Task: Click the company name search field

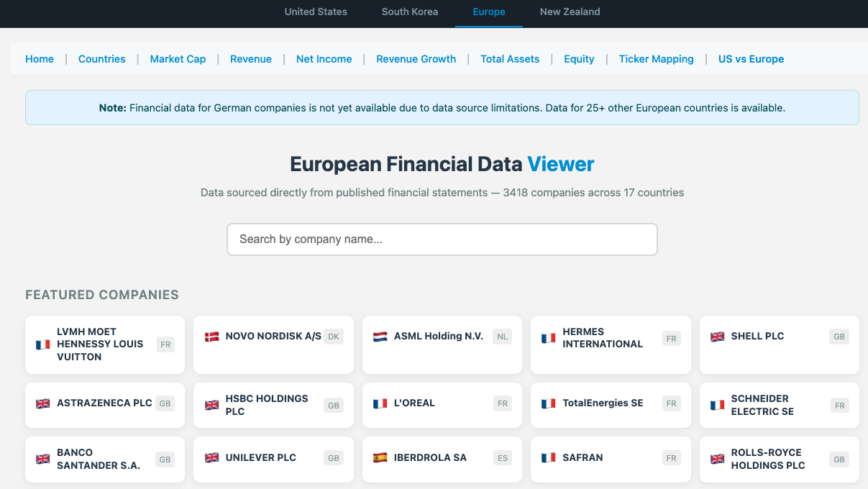Action: point(442,239)
